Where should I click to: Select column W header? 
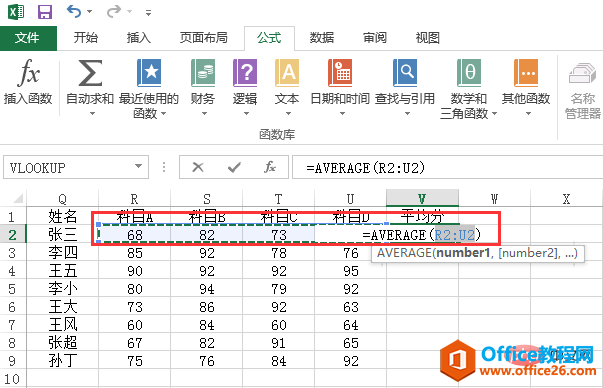[x=494, y=198]
